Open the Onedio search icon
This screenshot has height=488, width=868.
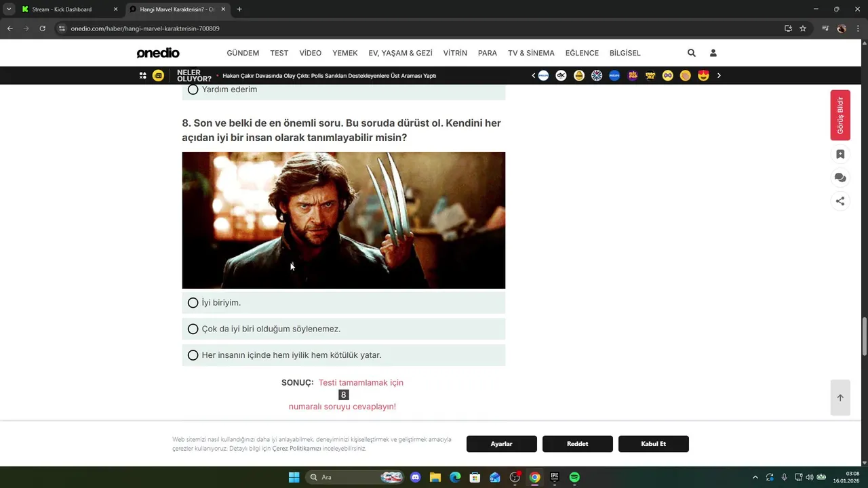click(691, 53)
